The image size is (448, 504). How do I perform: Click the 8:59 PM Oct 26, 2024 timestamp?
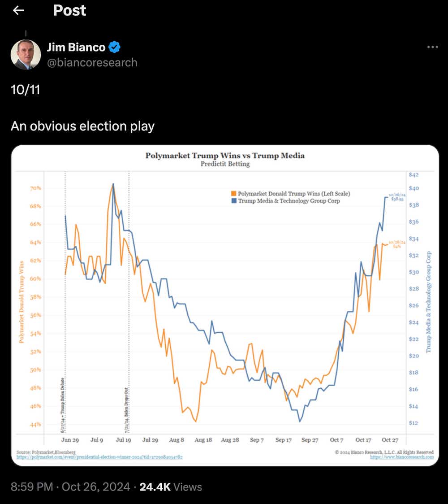pos(70,487)
